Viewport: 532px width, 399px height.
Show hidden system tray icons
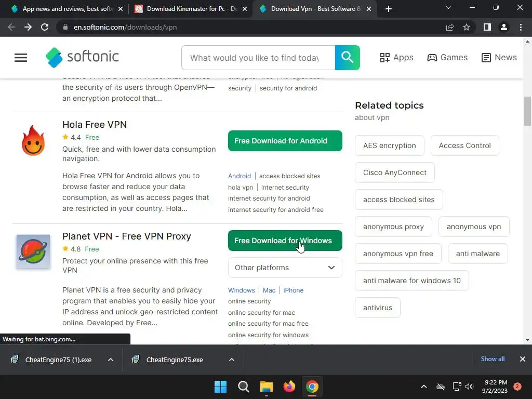tap(424, 387)
